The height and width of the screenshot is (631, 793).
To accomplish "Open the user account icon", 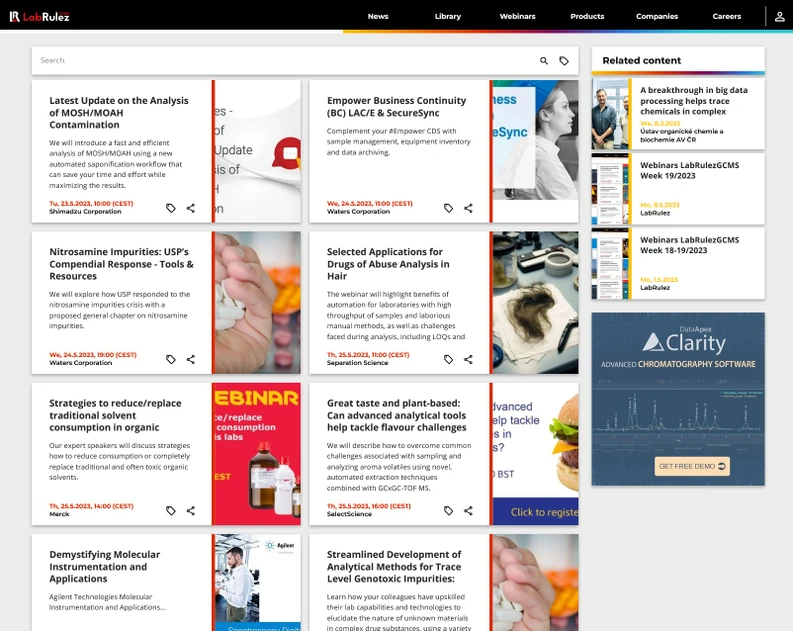I will [780, 17].
